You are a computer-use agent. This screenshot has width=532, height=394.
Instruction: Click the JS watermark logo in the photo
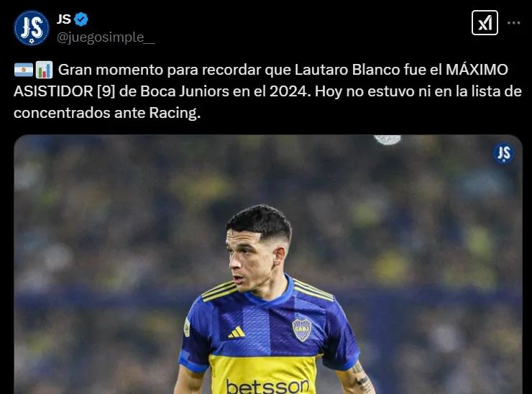coord(503,153)
